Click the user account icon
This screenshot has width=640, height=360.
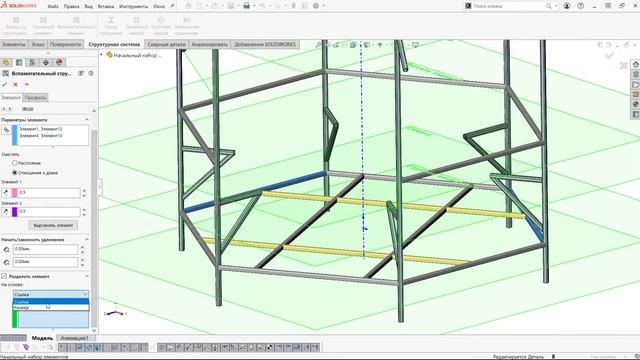[567, 6]
